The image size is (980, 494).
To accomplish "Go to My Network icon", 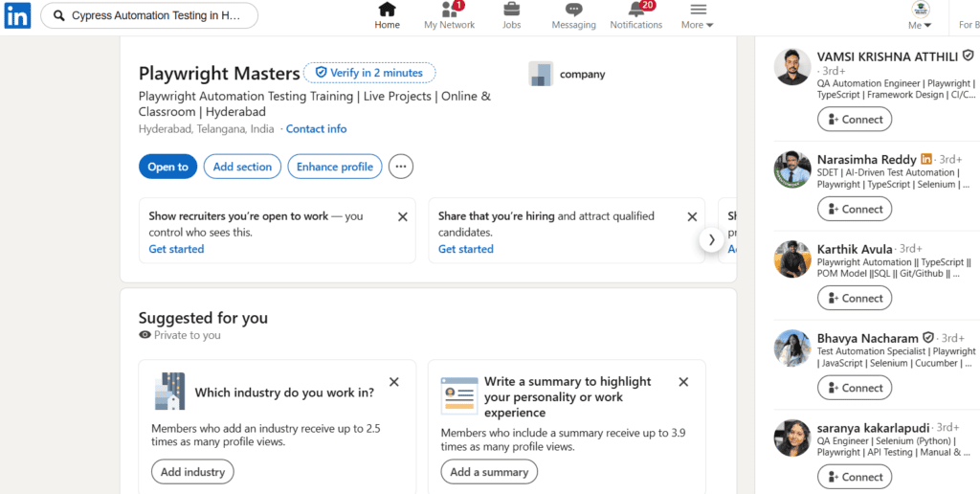I will click(x=450, y=10).
